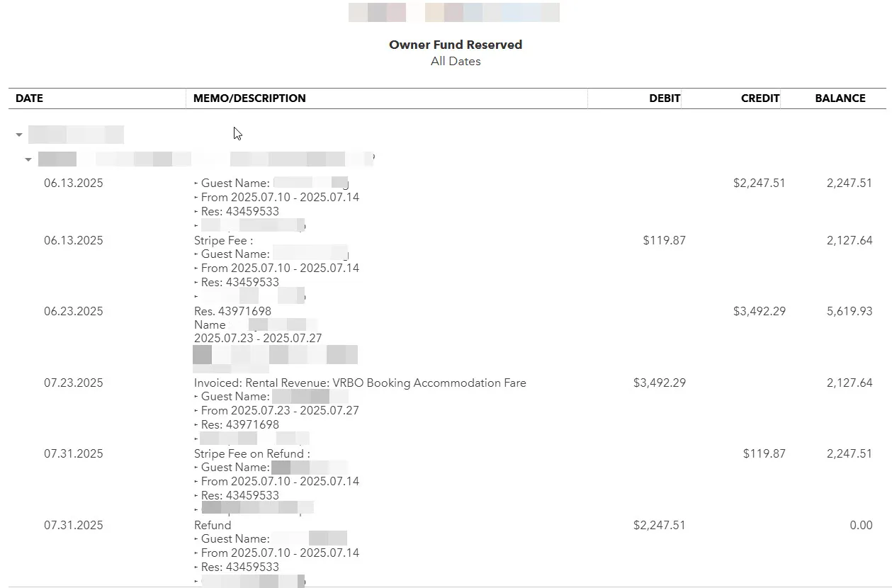The width and height of the screenshot is (892, 588).
Task: Collapse the top-level account group arrow
Action: 19,135
